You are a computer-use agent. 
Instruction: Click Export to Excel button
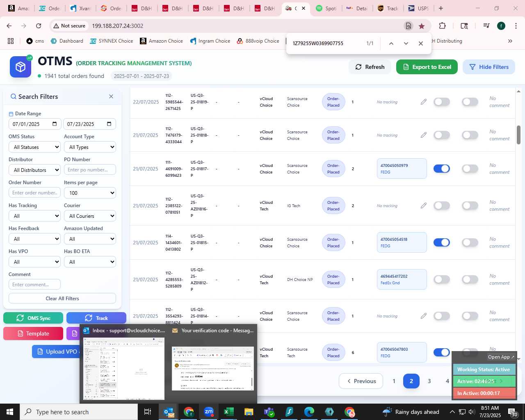(x=427, y=67)
